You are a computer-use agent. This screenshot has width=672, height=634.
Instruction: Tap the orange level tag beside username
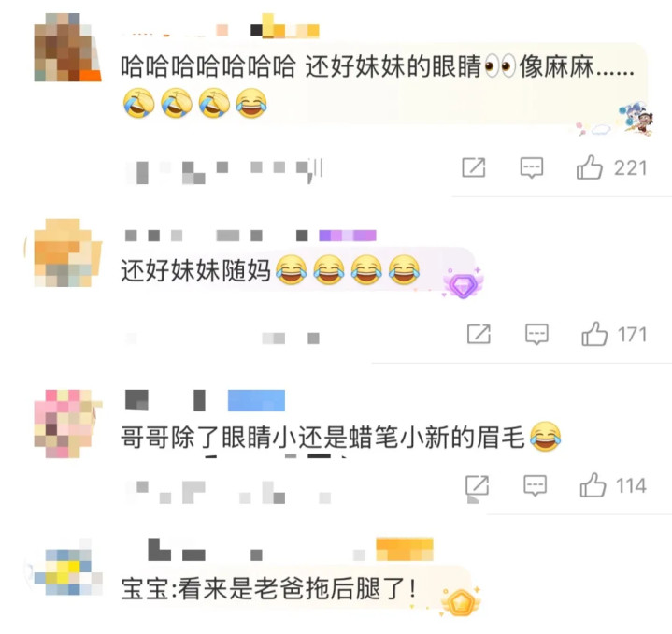point(405,549)
